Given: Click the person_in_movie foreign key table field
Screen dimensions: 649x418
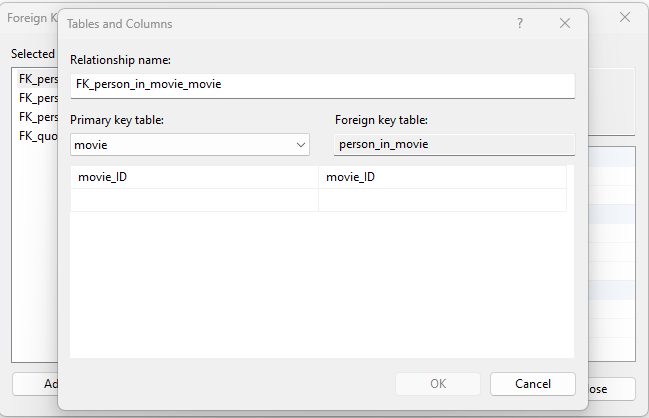Looking at the screenshot, I should pos(454,145).
